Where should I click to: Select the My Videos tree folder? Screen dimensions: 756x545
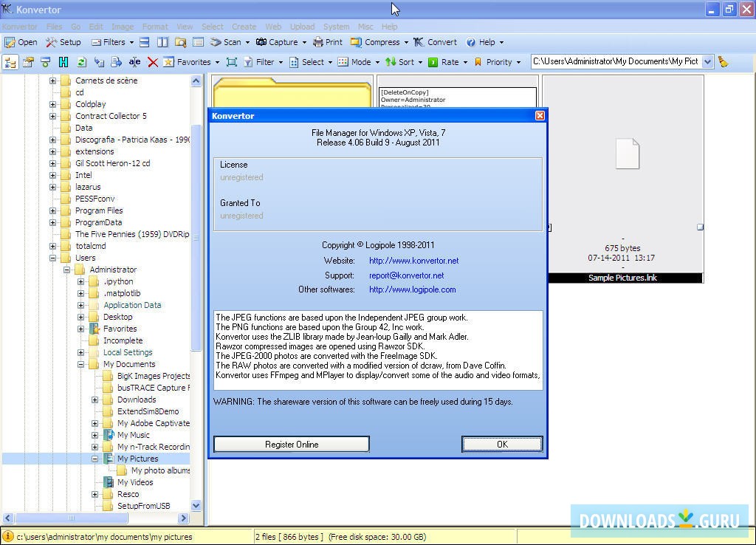136,482
